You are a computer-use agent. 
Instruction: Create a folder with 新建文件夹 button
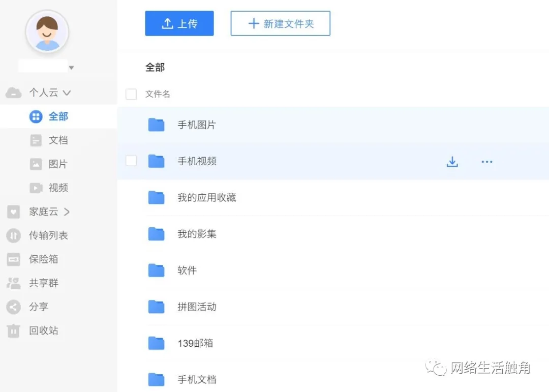[280, 23]
